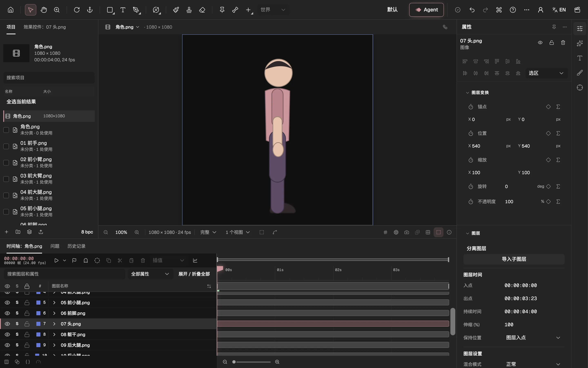Collapse the 图层变换 section

click(x=467, y=92)
